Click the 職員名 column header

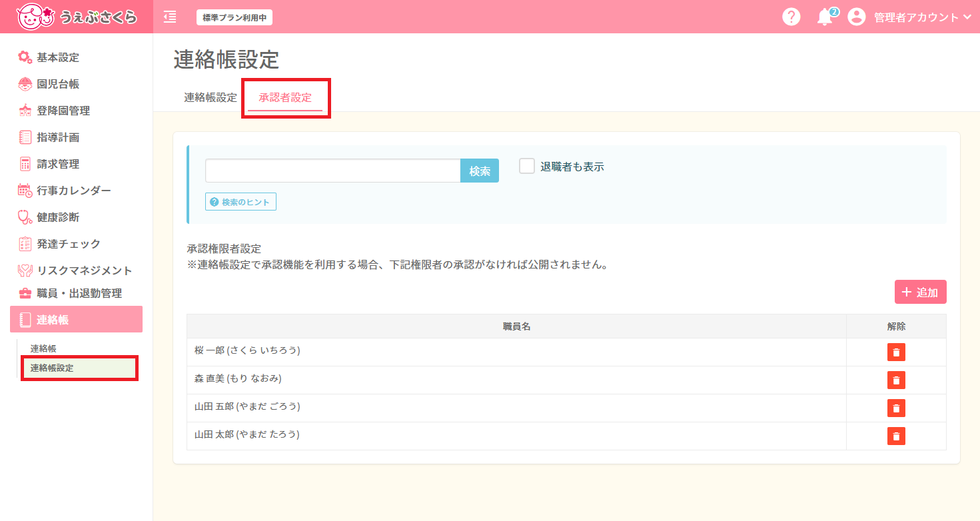tap(516, 326)
